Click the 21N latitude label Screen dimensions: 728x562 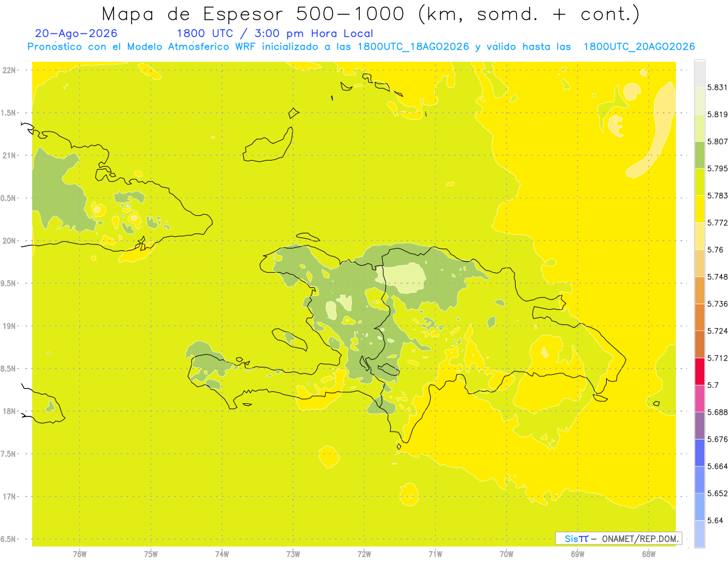[x=10, y=155]
